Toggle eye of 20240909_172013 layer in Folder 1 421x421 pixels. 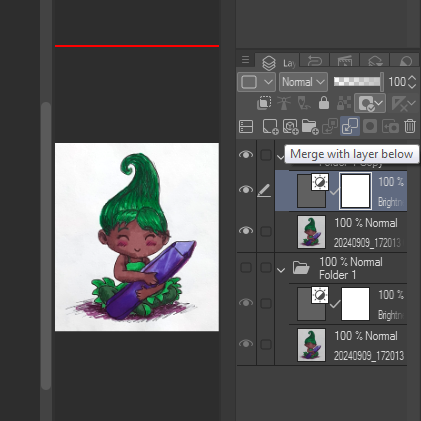pos(246,344)
